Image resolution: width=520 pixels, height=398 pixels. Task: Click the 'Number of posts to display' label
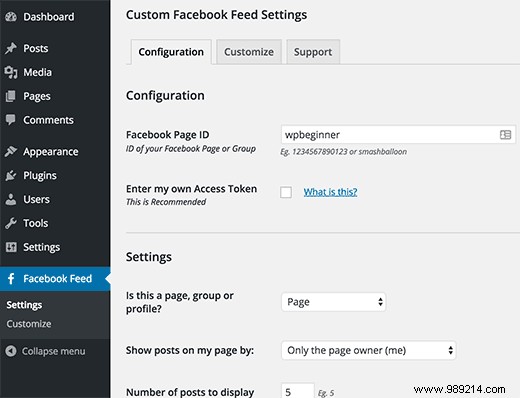pos(190,392)
